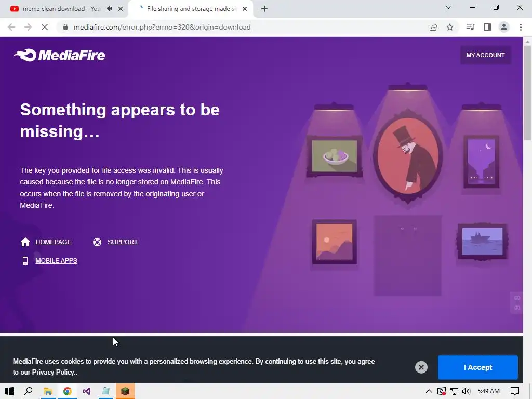Open the Chrome profile avatar
The image size is (532, 399).
[504, 27]
